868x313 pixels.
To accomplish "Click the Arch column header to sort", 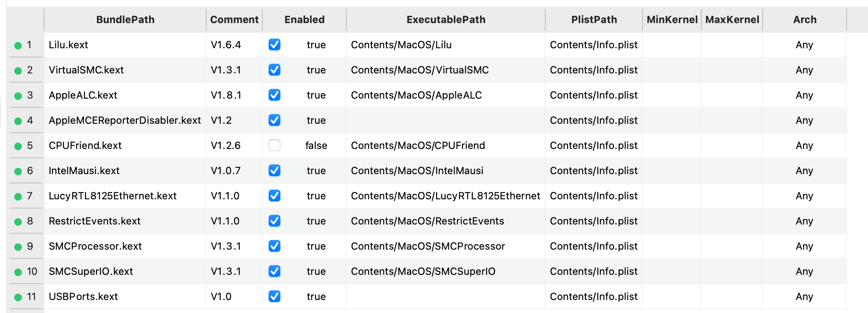I will [x=804, y=19].
